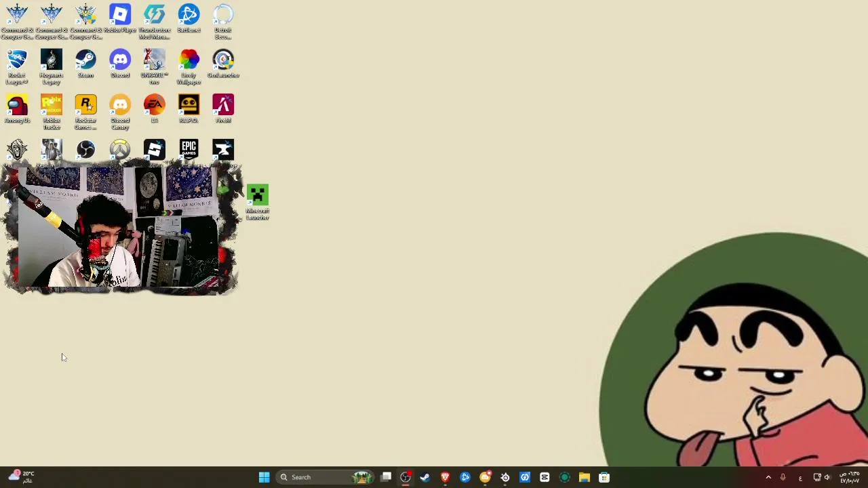Screen dimensions: 868x488
Task: Launch the Battle.net desktop shortcut
Action: click(189, 19)
